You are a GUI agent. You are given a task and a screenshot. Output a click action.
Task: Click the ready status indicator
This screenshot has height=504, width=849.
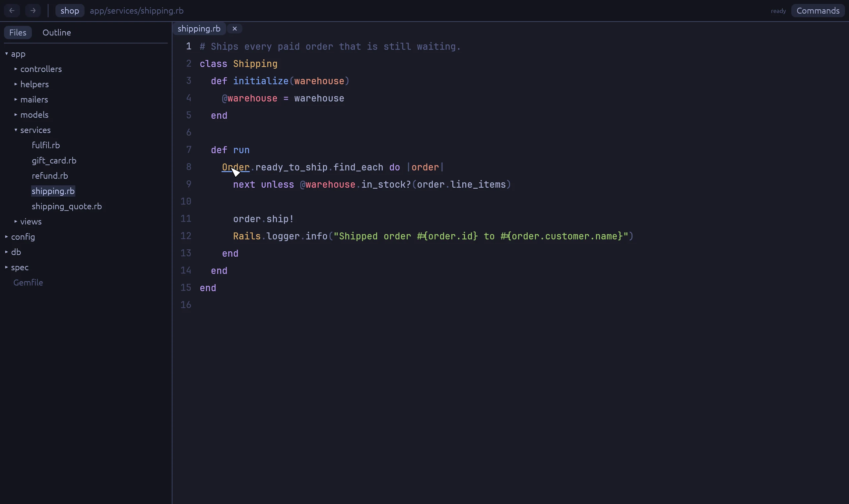[x=778, y=11]
